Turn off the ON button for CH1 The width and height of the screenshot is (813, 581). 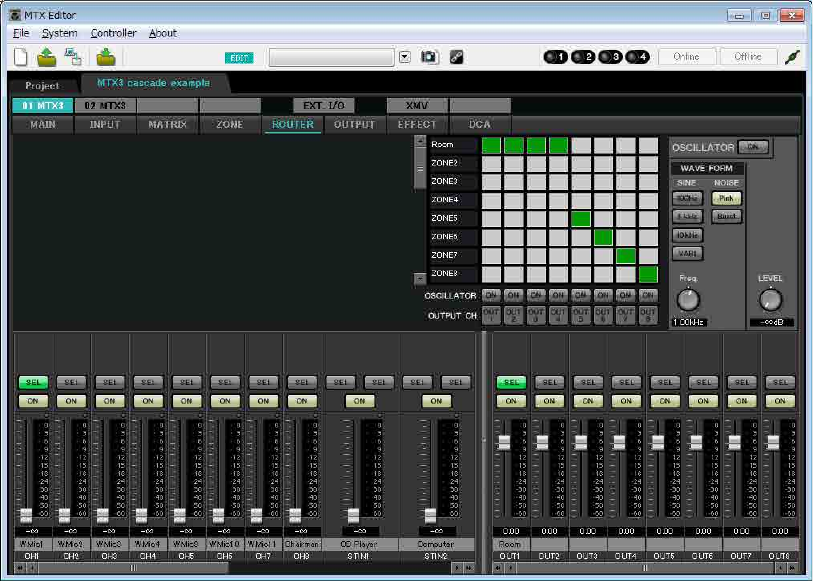[x=31, y=401]
